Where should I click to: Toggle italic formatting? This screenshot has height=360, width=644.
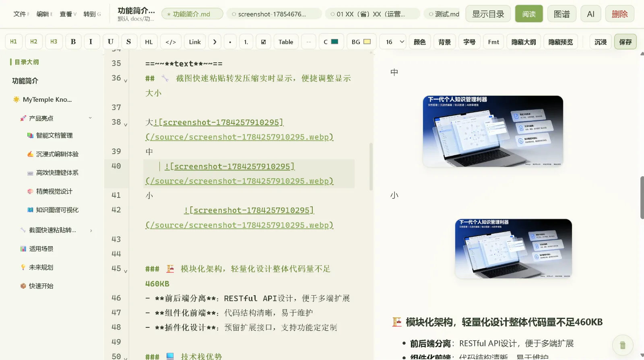click(91, 42)
